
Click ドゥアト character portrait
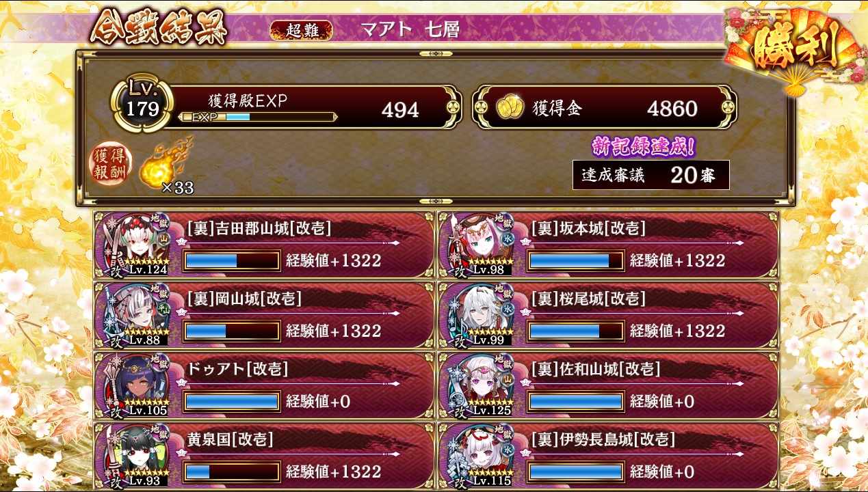pyautogui.click(x=136, y=385)
